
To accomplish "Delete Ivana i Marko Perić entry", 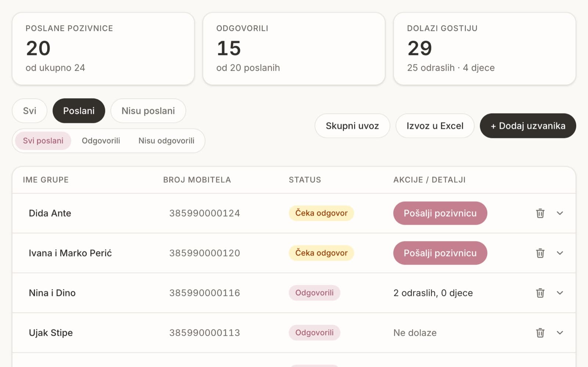I will pyautogui.click(x=540, y=253).
